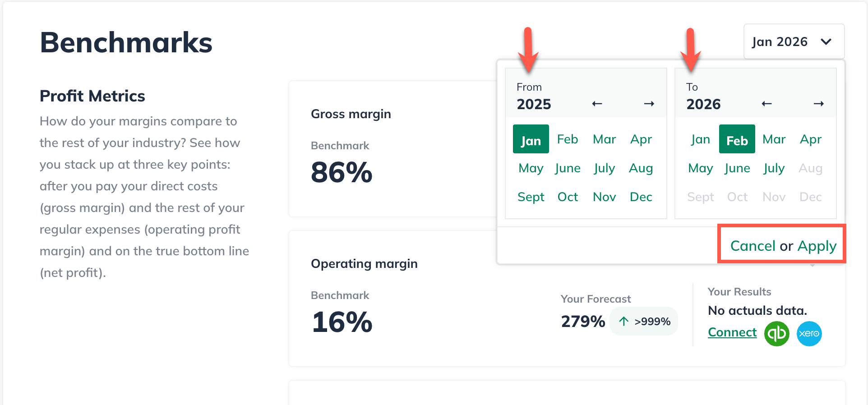
Task: Click the >999% forecast increase badge
Action: click(644, 321)
